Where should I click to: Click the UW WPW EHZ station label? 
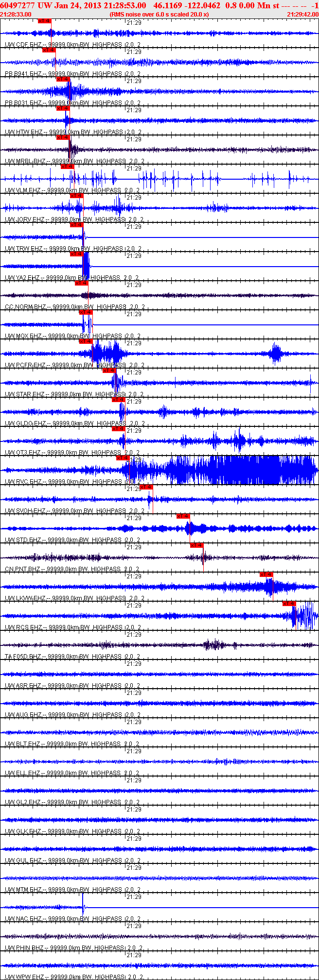click(x=23, y=977)
